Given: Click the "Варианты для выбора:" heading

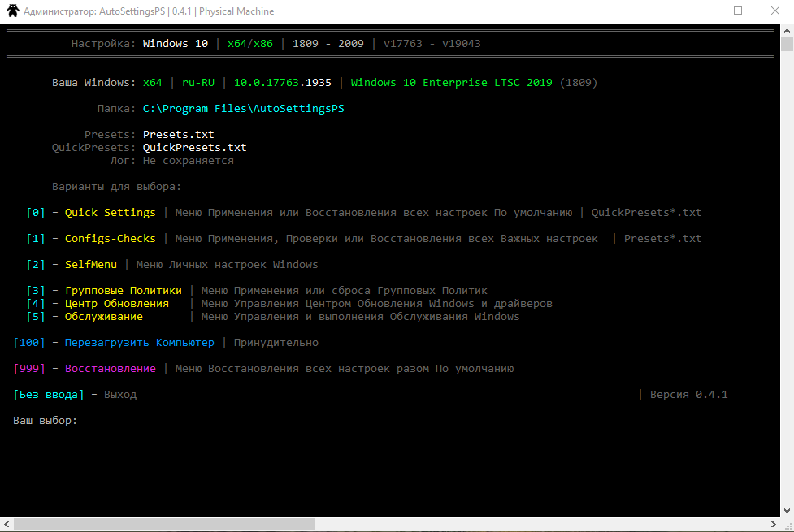Looking at the screenshot, I should click(116, 187).
